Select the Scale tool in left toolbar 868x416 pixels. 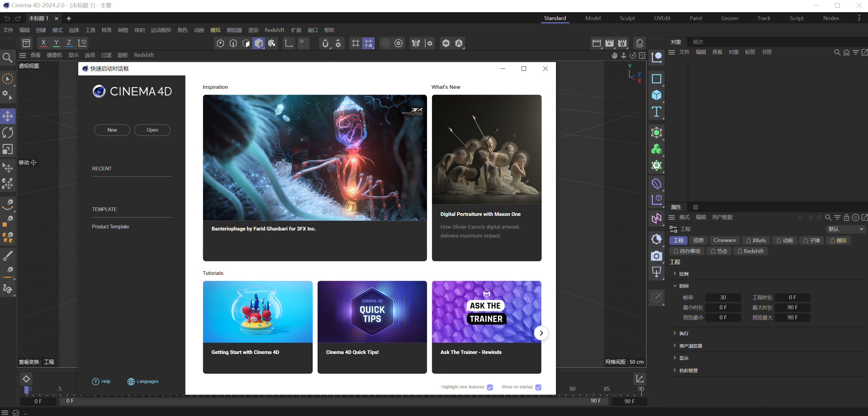tap(8, 149)
